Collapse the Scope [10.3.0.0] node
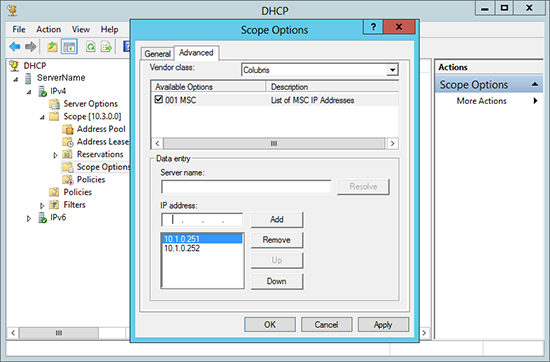 pyautogui.click(x=42, y=118)
